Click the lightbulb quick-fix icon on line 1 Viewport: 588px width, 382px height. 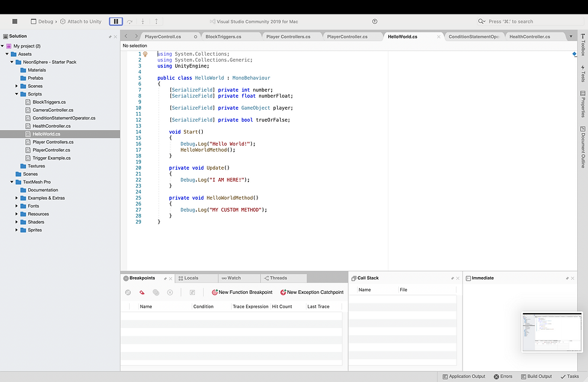coord(145,54)
